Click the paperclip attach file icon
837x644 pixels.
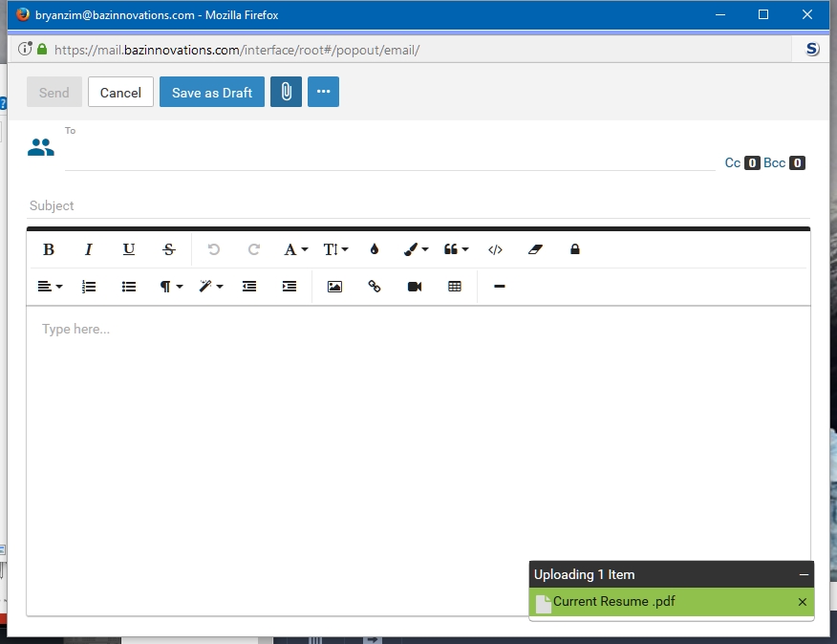(286, 92)
